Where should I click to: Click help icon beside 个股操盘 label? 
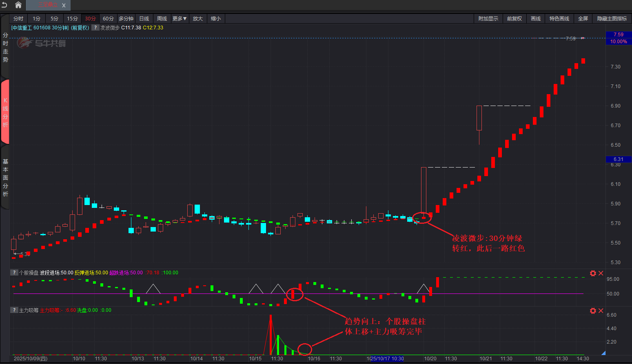14,273
